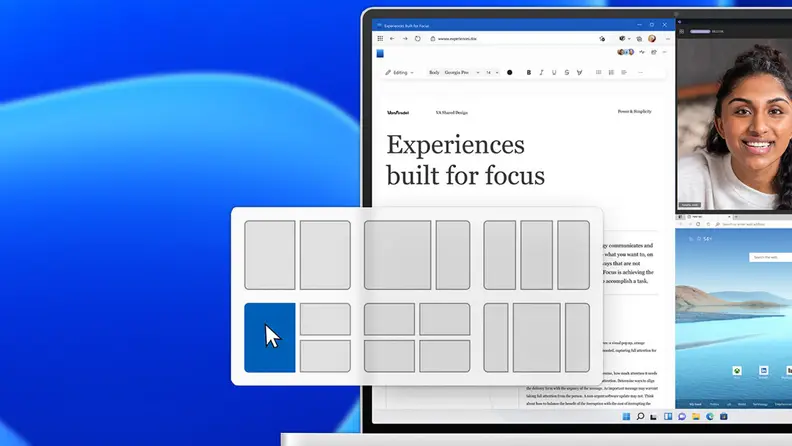Click the browser forward arrow
The image size is (792, 446).
coord(405,38)
